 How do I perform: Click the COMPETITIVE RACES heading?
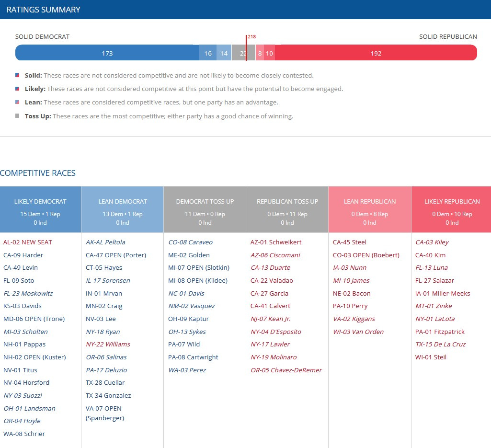[x=37, y=173]
